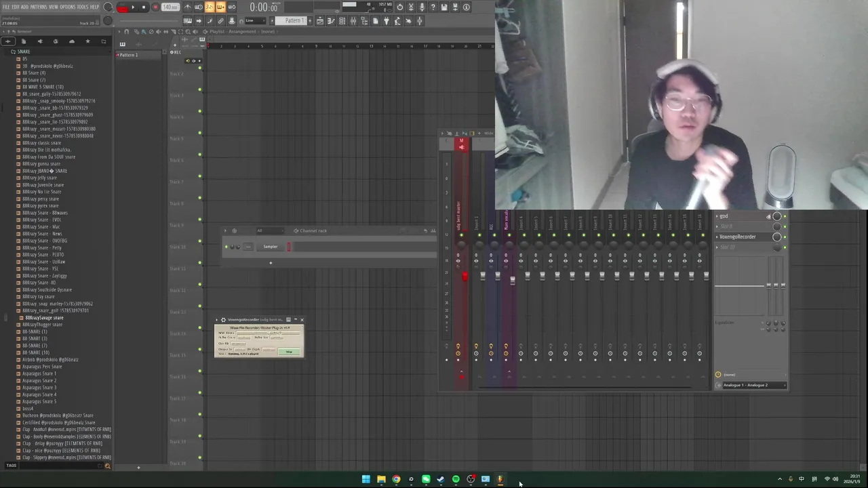Add a channel with the plus button
This screenshot has width=868, height=488.
[271, 263]
